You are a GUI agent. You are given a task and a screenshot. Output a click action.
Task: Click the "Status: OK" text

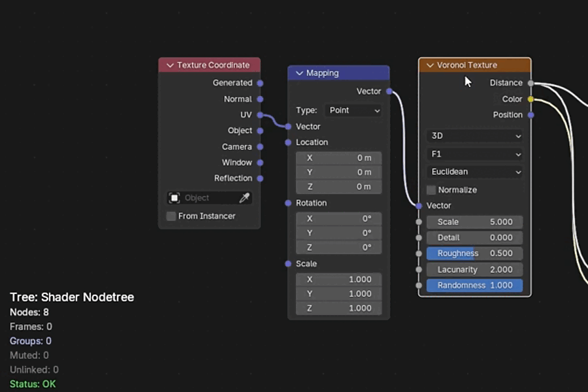click(x=33, y=384)
